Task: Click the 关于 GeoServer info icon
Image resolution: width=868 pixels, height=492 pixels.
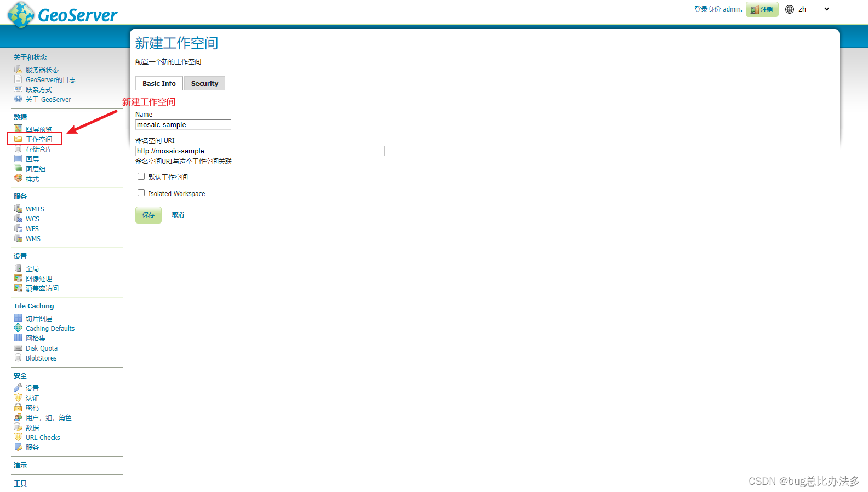Action: tap(18, 99)
